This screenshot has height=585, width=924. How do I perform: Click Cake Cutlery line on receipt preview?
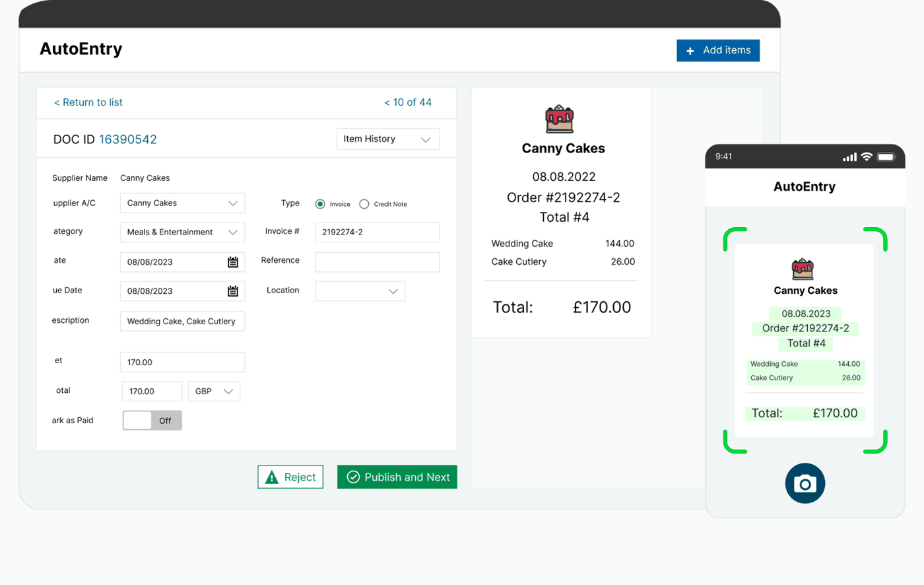click(562, 262)
